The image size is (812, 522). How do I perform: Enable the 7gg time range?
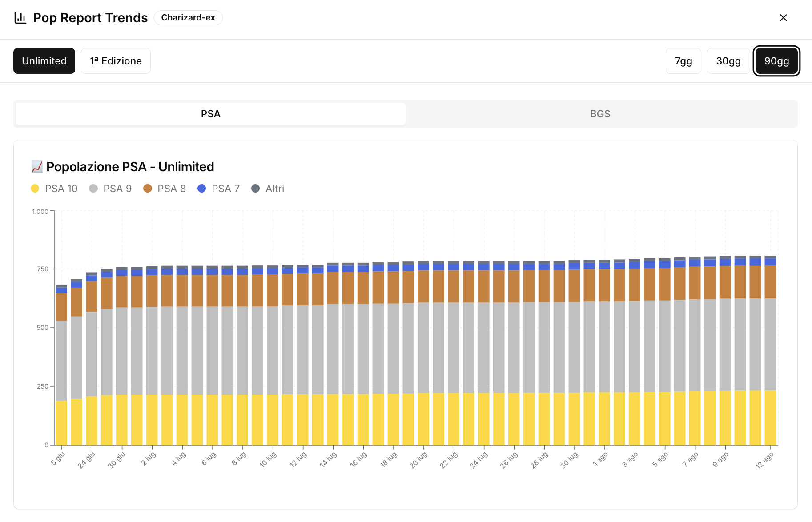pyautogui.click(x=683, y=61)
